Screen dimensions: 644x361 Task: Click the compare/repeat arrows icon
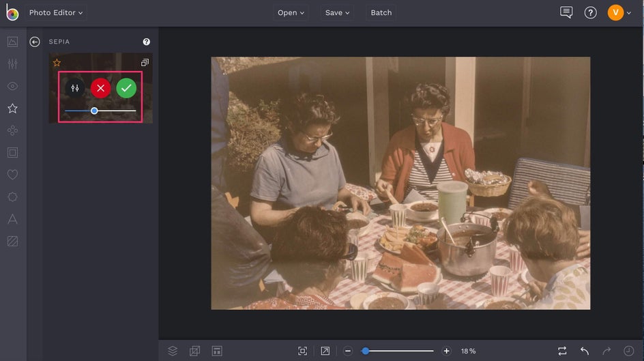(x=562, y=351)
